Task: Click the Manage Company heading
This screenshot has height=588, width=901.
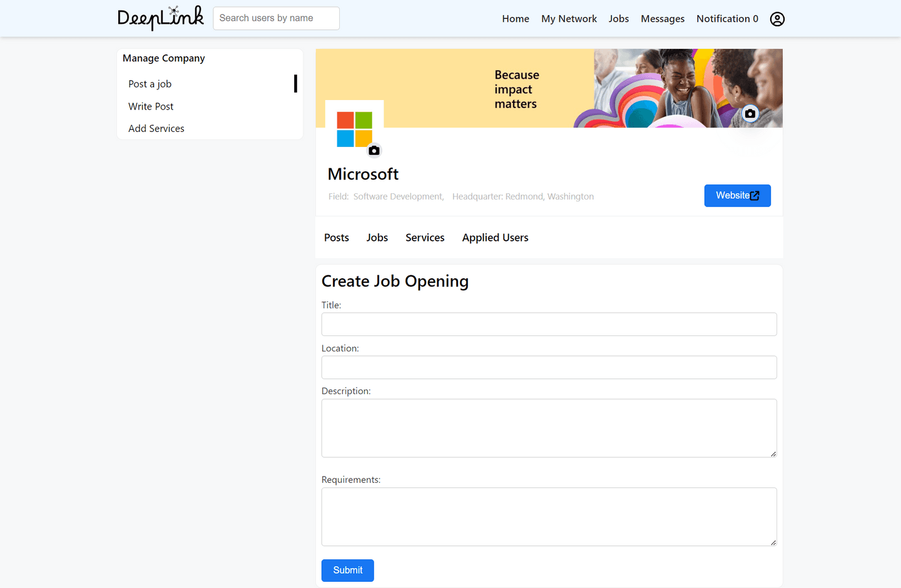Action: pyautogui.click(x=164, y=58)
